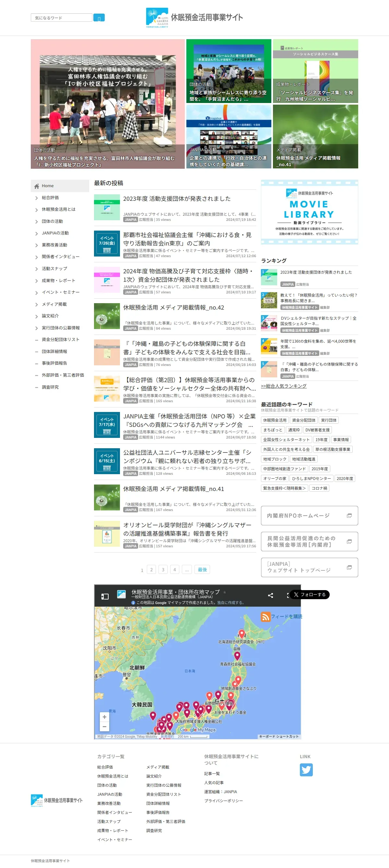Open the Twitter link icon in footer
389x868 pixels.
(x=306, y=770)
